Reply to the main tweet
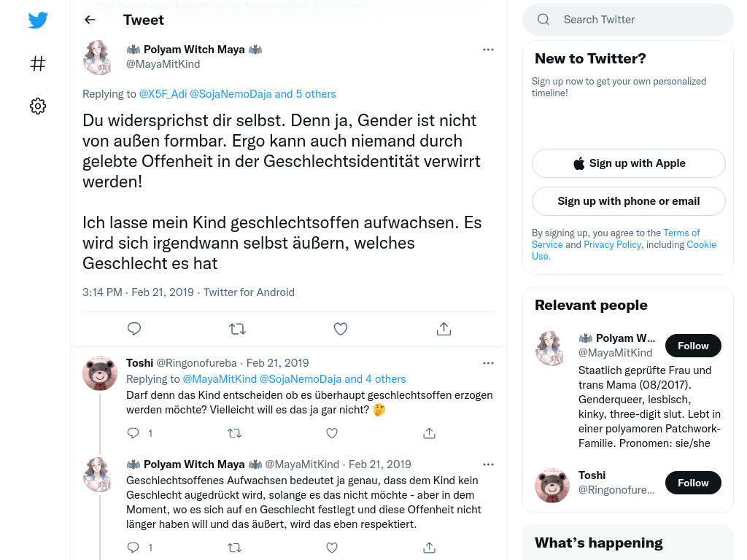This screenshot has height=560, width=747. 134,329
